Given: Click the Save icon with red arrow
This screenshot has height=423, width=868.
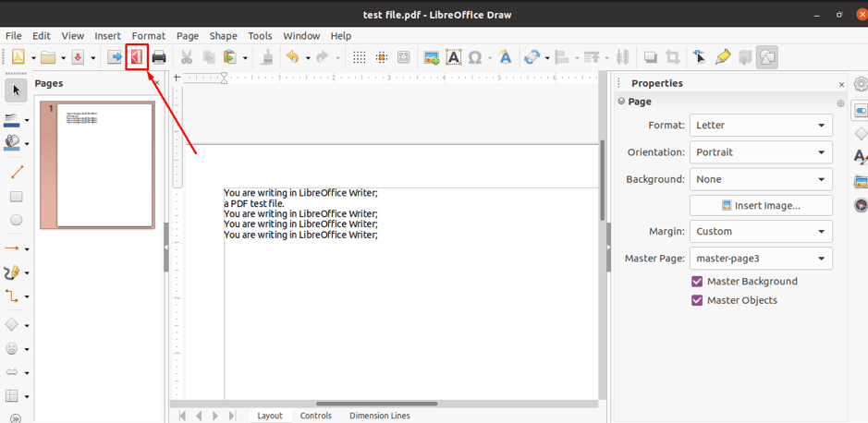Looking at the screenshot, I should (x=78, y=57).
